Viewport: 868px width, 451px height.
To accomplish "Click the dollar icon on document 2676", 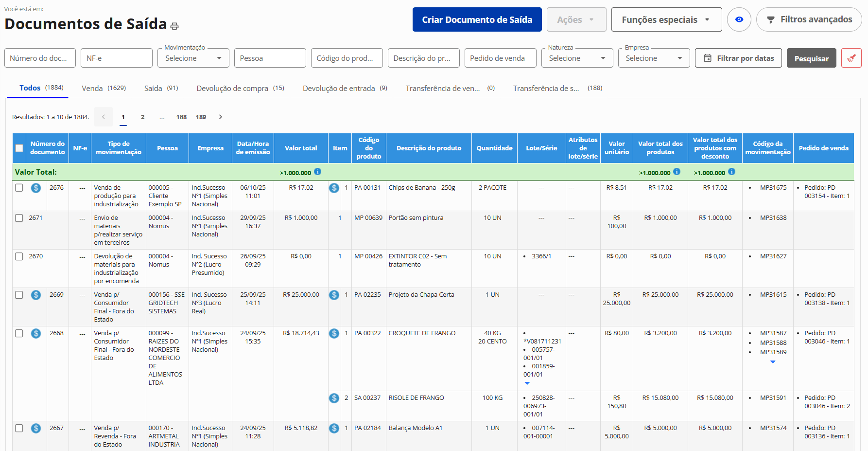I will pyautogui.click(x=36, y=188).
